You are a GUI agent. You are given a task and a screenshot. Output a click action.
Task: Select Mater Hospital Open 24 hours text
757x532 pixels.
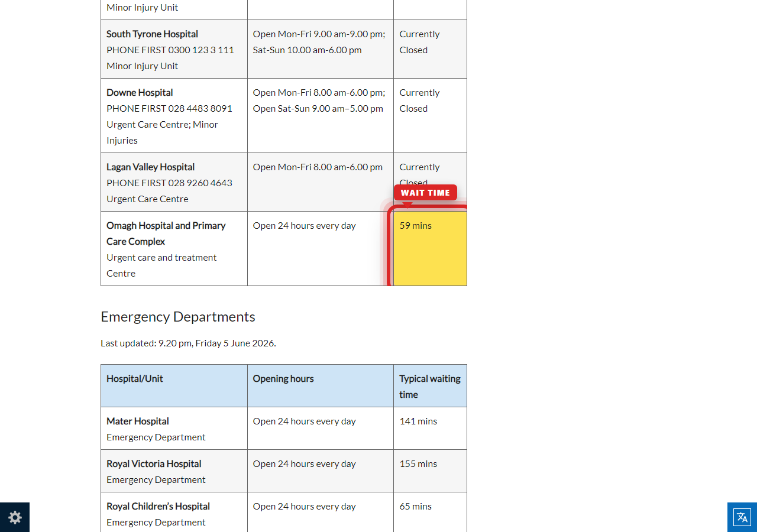(x=305, y=421)
